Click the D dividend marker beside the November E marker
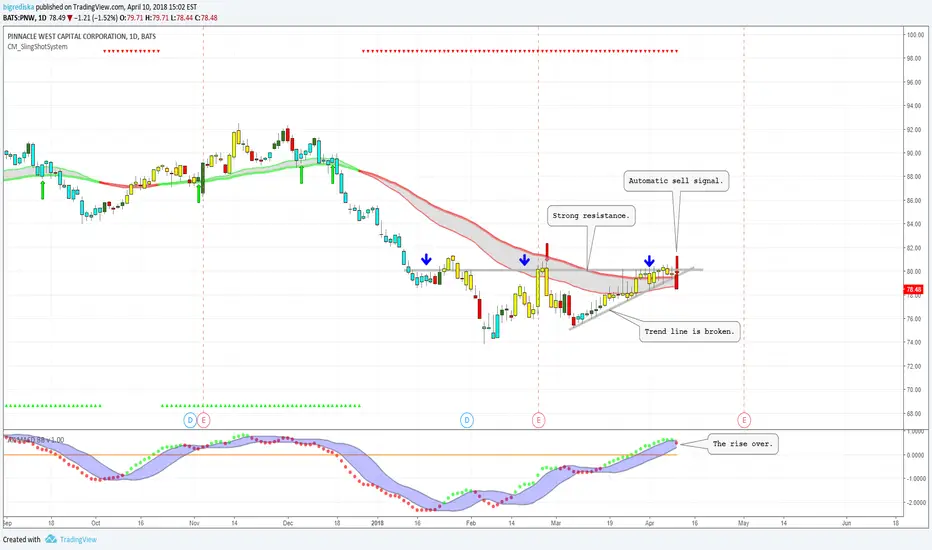The height and width of the screenshot is (550, 932). pyautogui.click(x=190, y=420)
